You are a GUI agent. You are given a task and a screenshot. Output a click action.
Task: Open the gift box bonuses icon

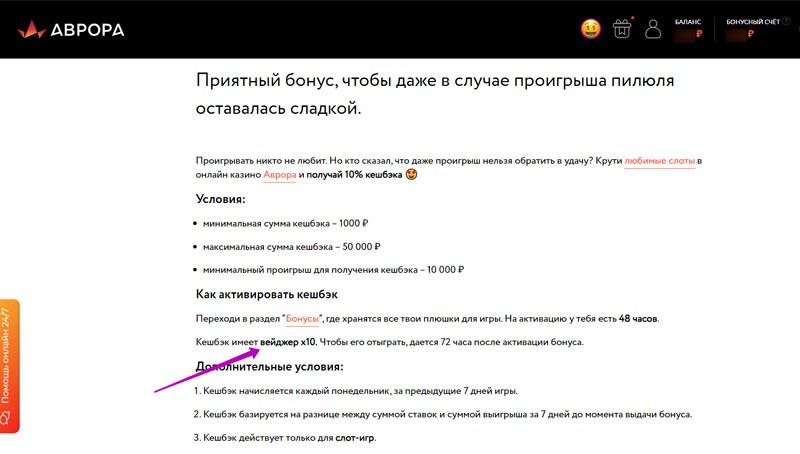click(x=622, y=29)
